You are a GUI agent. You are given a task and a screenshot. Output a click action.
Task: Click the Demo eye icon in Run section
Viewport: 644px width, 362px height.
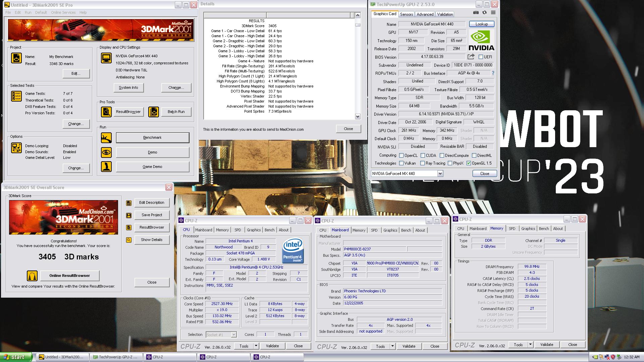[106, 153]
